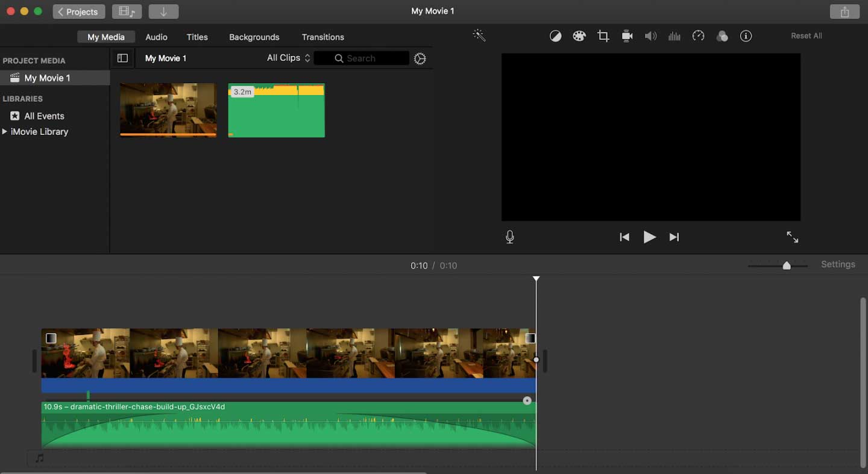This screenshot has width=868, height=474.
Task: Start voiceover recording with the microphone
Action: pyautogui.click(x=510, y=237)
